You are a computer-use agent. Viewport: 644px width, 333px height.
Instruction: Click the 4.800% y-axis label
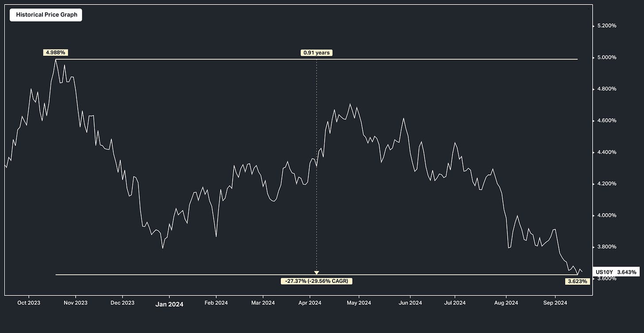coord(606,89)
